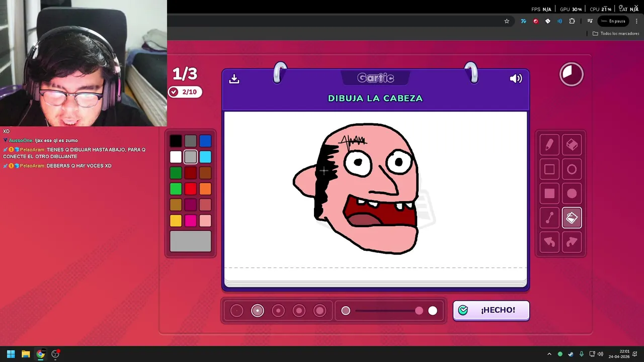
Task: Switch to Chrome in the taskbar
Action: (x=40, y=354)
